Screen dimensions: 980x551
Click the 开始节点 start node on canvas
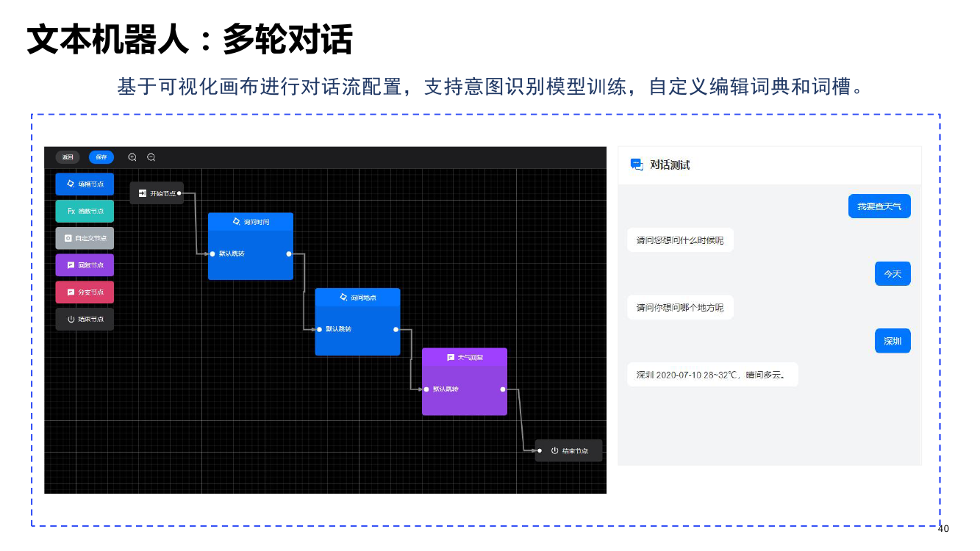(156, 193)
